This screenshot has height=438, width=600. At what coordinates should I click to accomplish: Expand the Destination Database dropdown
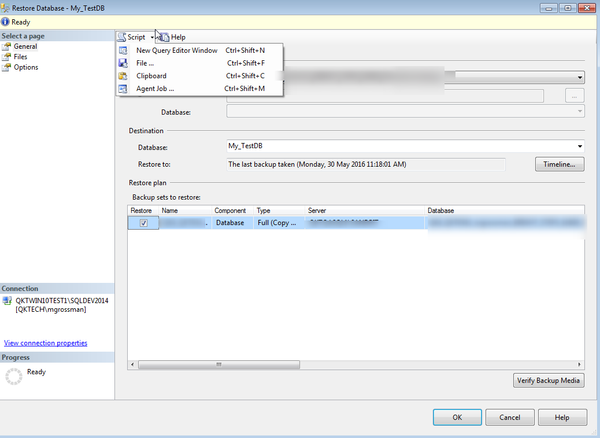[580, 146]
